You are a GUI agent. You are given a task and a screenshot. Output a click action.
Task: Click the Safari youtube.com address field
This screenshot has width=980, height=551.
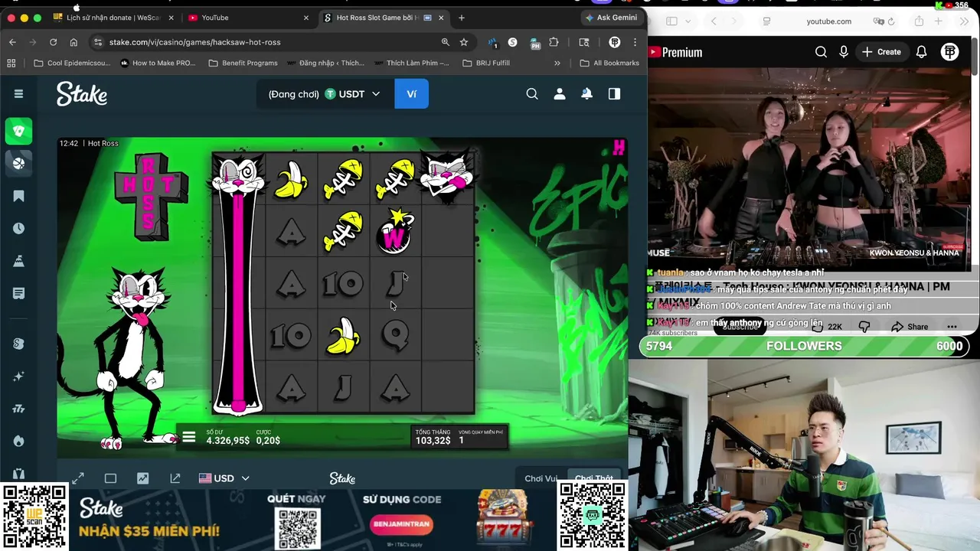pyautogui.click(x=827, y=21)
